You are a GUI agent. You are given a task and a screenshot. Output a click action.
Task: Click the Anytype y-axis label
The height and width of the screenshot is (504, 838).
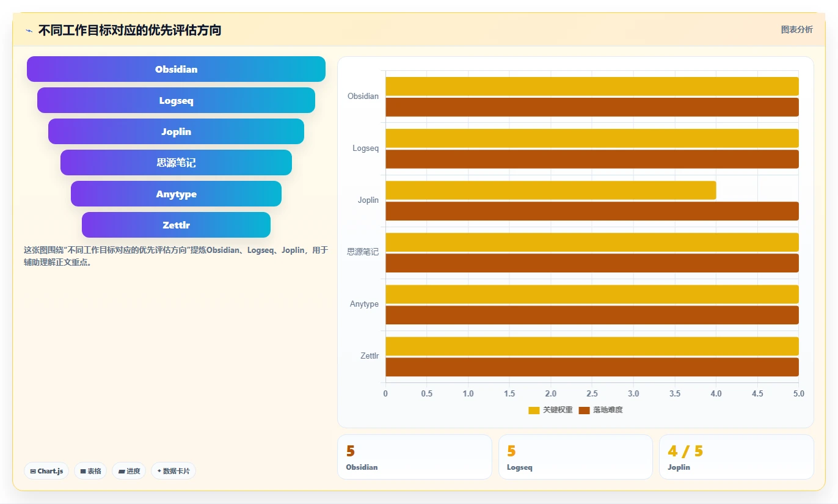(x=364, y=304)
